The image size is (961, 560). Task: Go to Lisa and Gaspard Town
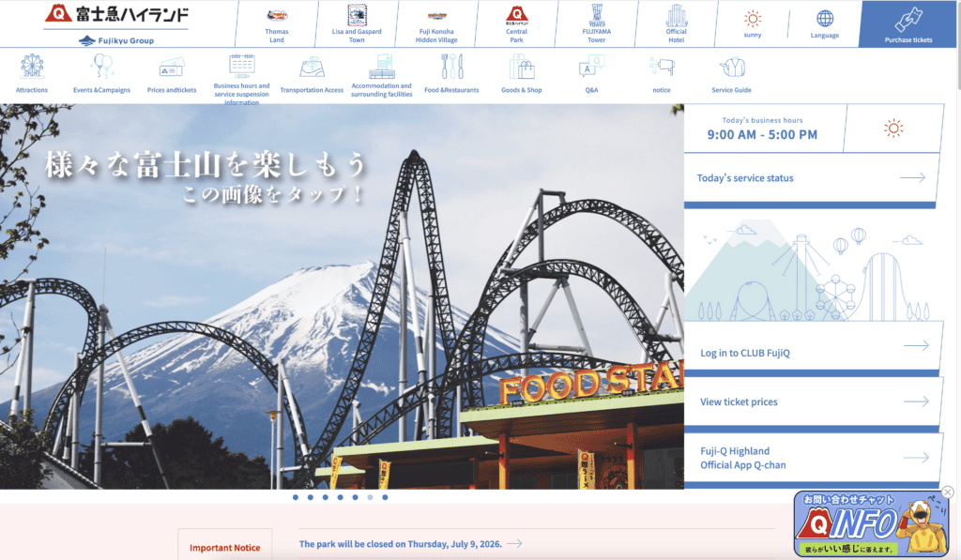pos(357,25)
